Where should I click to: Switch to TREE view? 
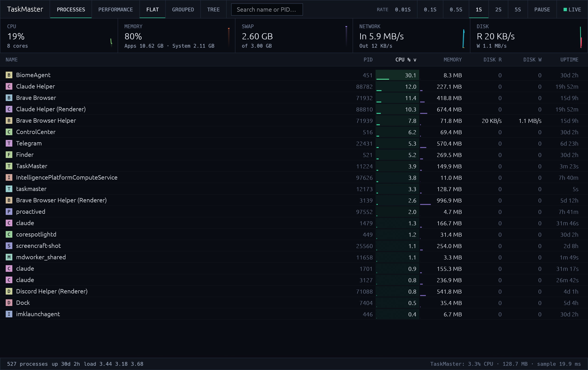(x=213, y=9)
